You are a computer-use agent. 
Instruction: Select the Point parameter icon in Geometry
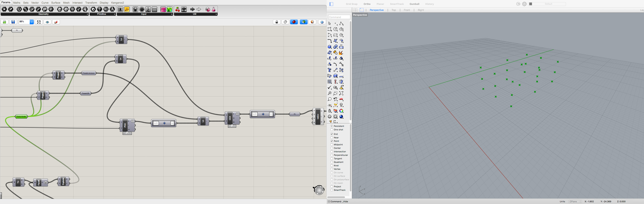point(4,9)
